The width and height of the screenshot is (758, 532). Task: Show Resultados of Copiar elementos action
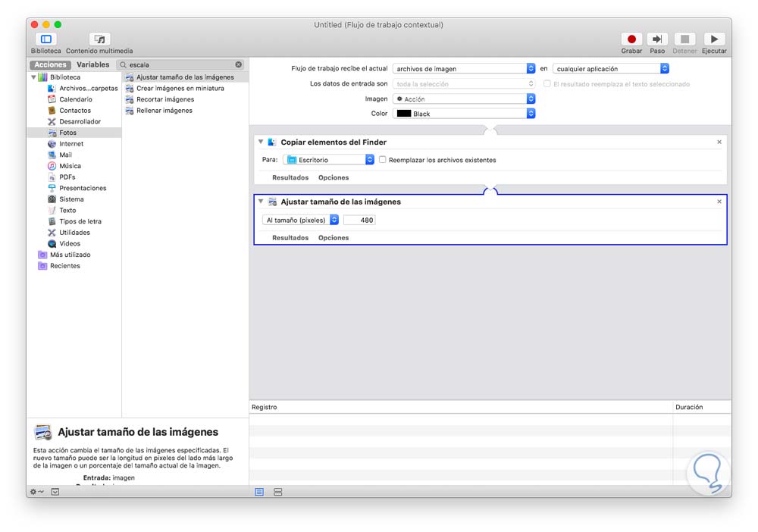coord(290,178)
